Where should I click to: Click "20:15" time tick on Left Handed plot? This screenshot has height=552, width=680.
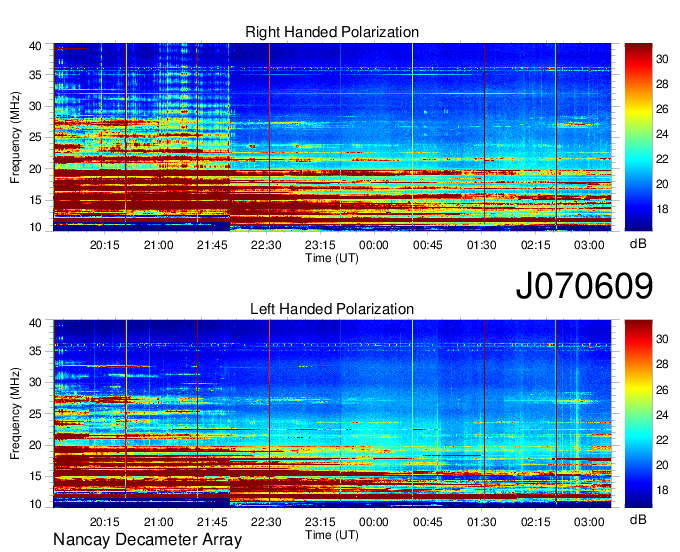tap(105, 522)
